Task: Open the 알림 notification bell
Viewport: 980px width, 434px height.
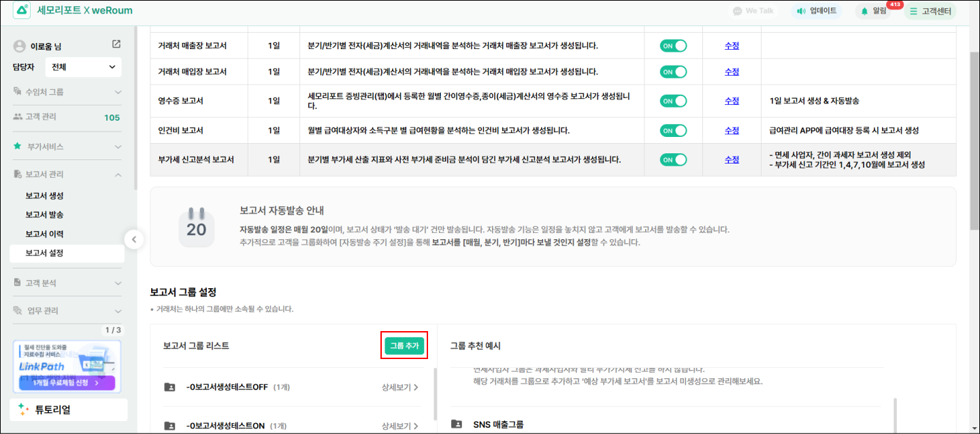Action: [873, 11]
